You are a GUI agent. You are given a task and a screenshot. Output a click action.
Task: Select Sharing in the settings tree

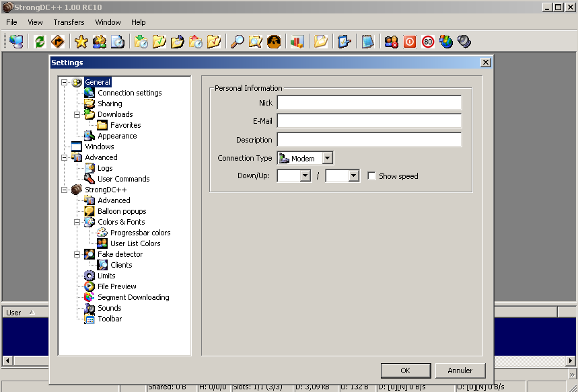coord(110,104)
